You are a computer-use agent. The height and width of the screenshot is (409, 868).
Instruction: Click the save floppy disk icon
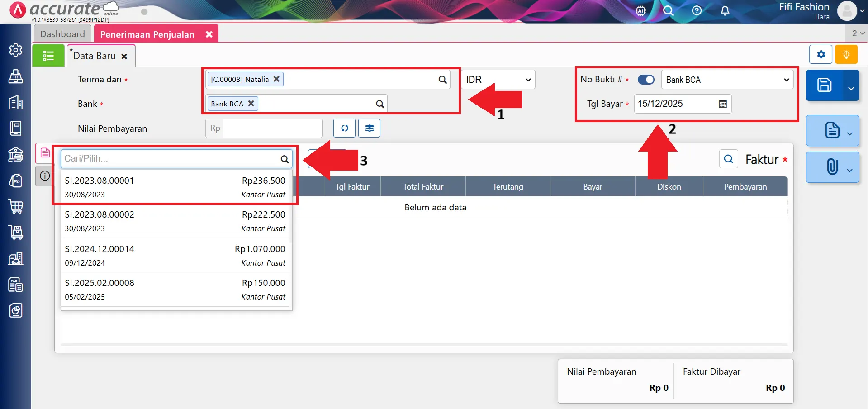[824, 85]
